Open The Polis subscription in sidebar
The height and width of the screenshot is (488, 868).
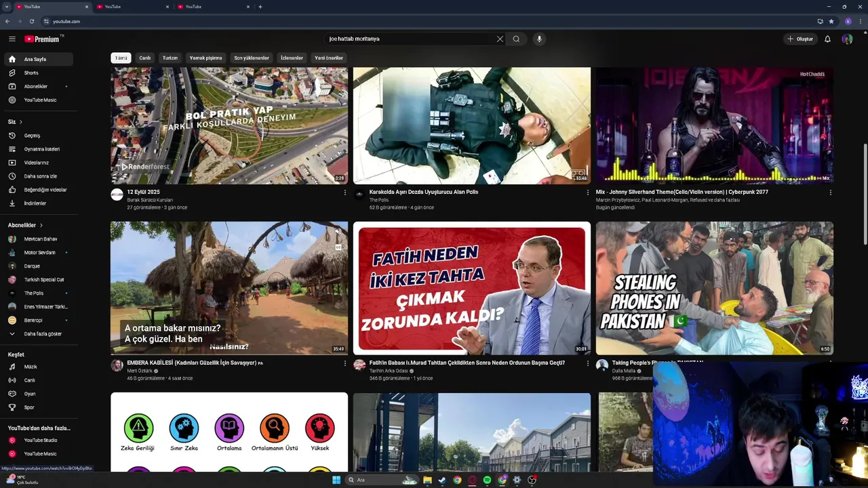[x=38, y=293]
